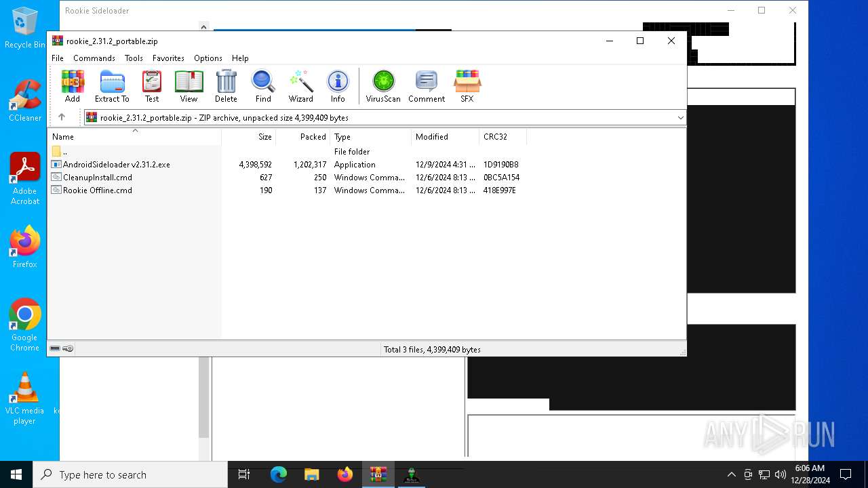This screenshot has height=488, width=868.
Task: Click the 4,398,592 size cell
Action: [255, 165]
